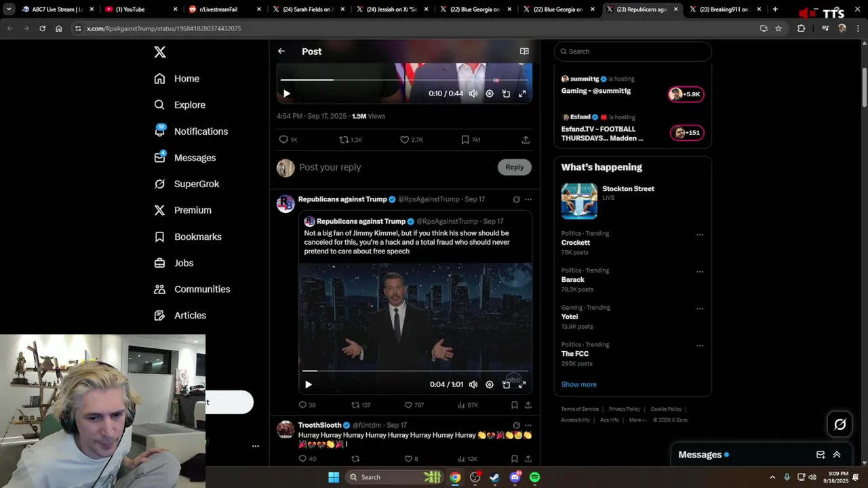Like the post with 767 likes
Screen dimensions: 868x488
click(414, 405)
